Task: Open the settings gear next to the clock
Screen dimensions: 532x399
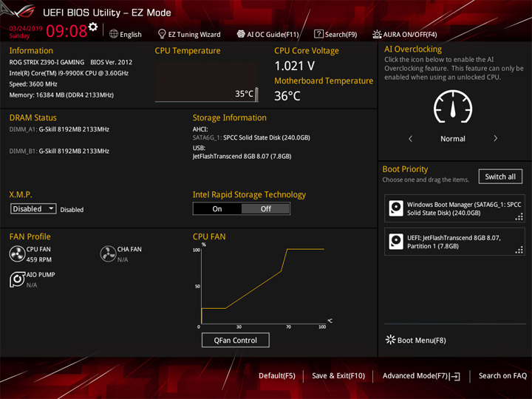Action: tap(93, 27)
